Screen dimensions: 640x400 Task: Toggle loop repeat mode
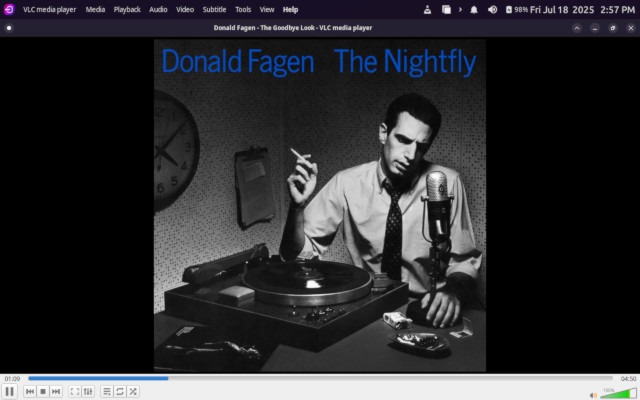point(120,391)
